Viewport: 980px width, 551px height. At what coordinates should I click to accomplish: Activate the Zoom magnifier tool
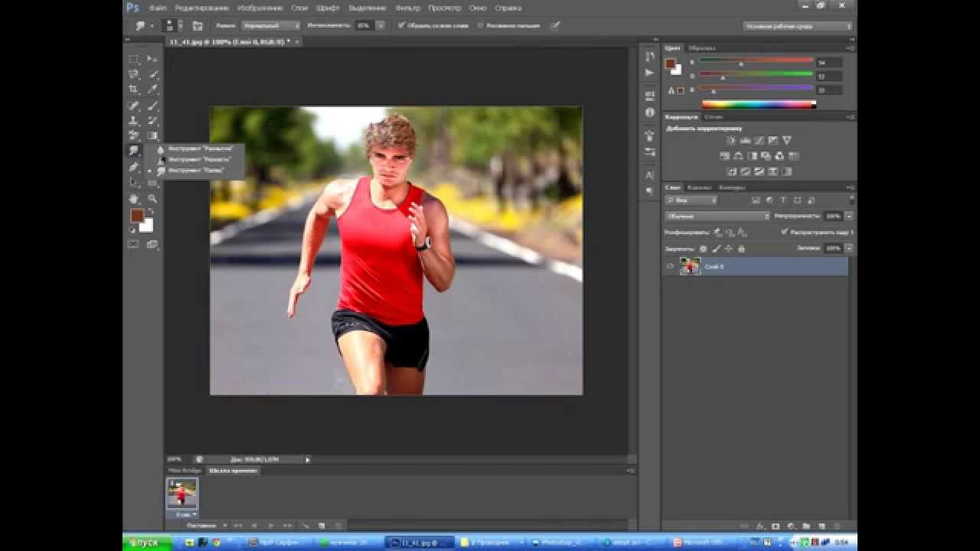[x=152, y=199]
